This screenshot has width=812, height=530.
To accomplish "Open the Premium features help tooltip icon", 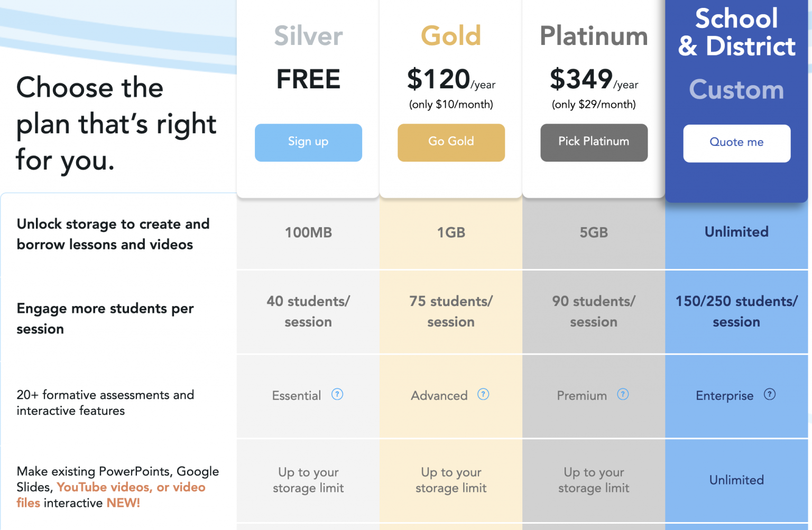I will [x=623, y=394].
